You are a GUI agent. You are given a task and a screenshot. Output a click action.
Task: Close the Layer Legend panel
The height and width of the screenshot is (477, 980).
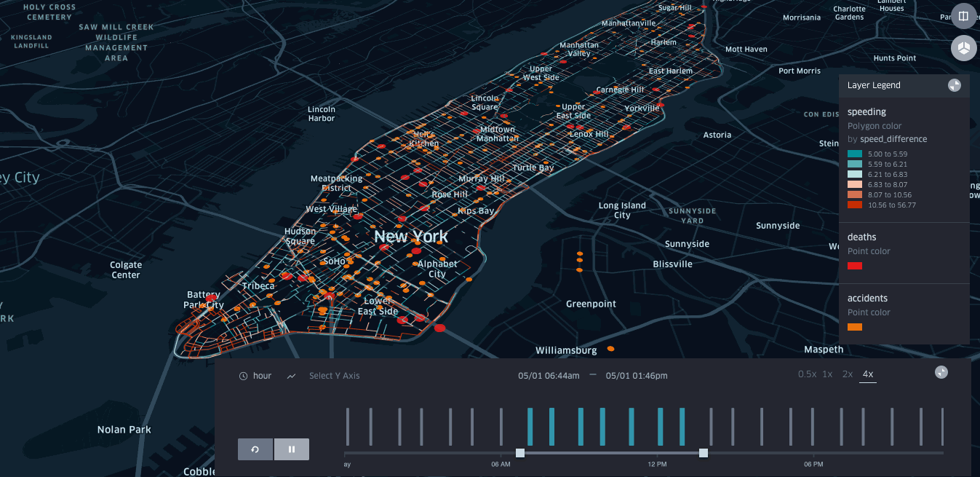(954, 85)
